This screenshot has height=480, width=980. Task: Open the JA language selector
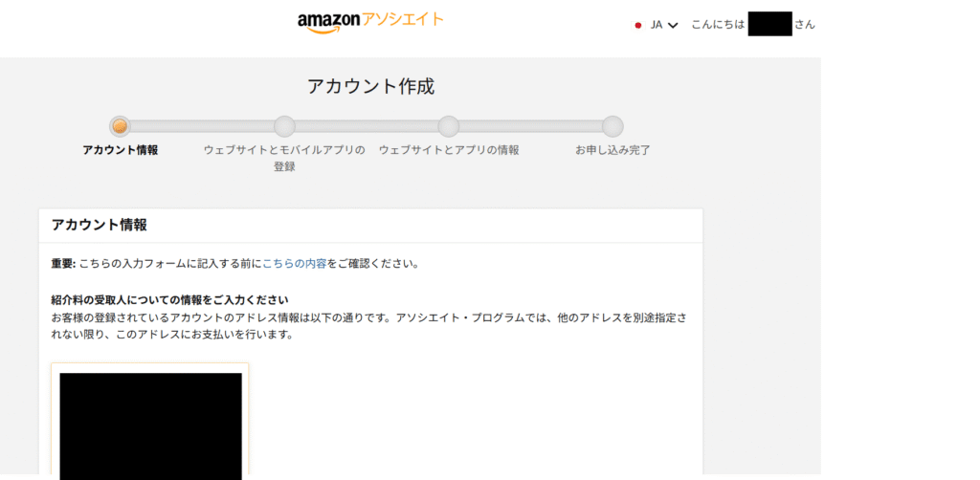[657, 25]
